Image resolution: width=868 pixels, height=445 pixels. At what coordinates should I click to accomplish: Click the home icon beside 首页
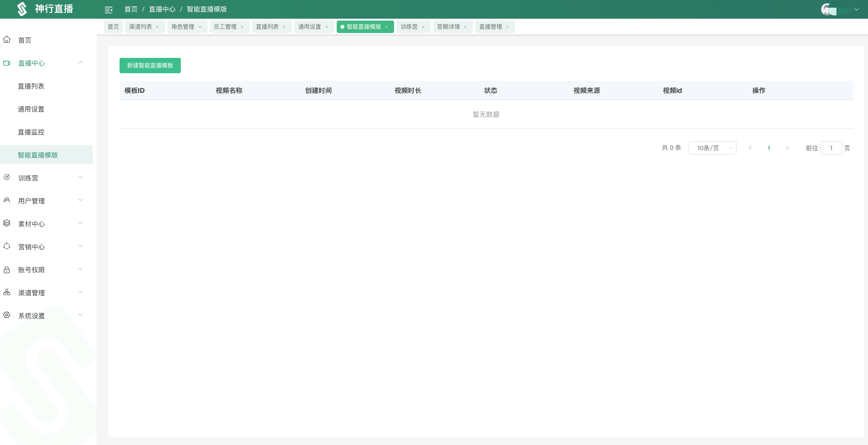click(x=7, y=40)
